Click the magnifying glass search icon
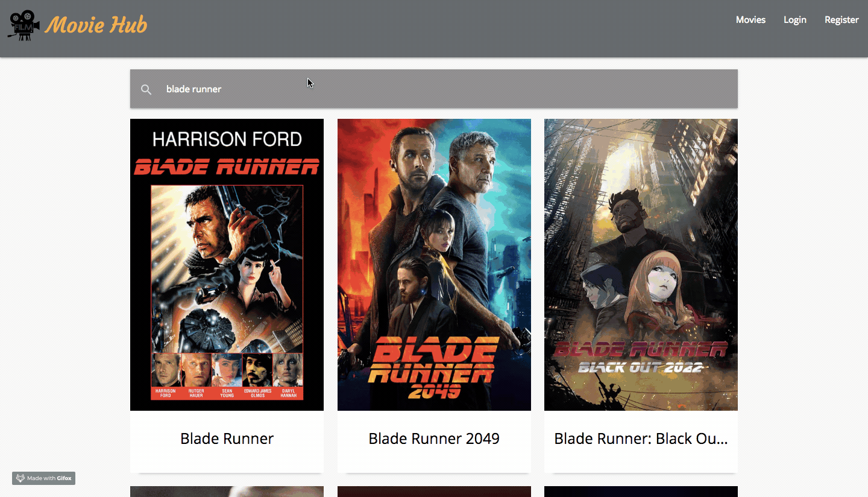The height and width of the screenshot is (497, 868). [146, 89]
